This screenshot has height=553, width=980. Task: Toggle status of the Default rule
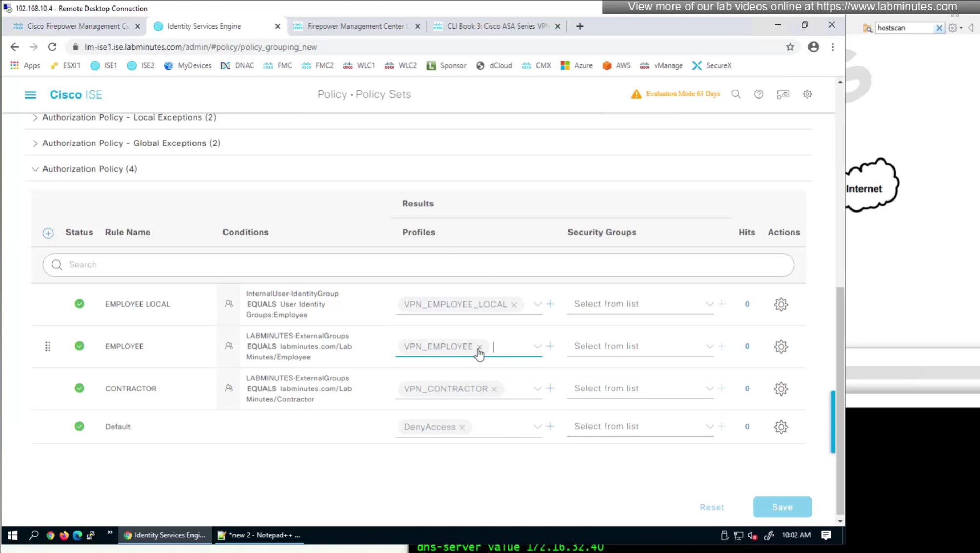pyautogui.click(x=79, y=427)
